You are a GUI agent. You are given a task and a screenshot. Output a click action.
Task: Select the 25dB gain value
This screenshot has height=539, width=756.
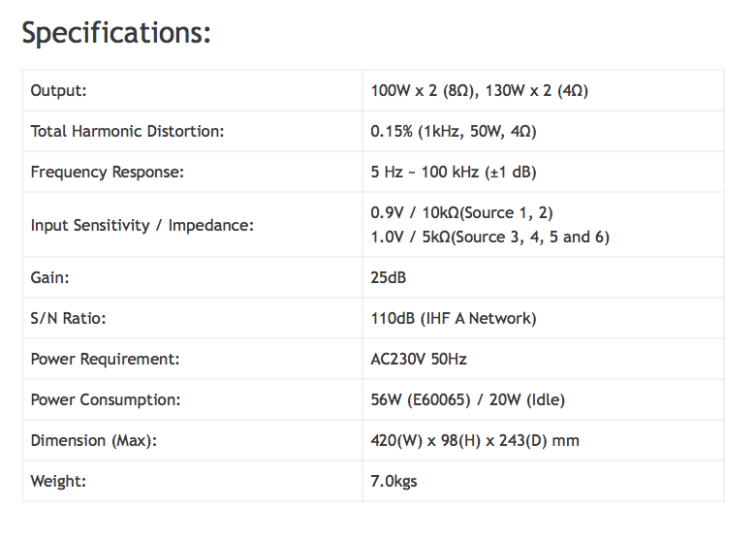point(389,277)
